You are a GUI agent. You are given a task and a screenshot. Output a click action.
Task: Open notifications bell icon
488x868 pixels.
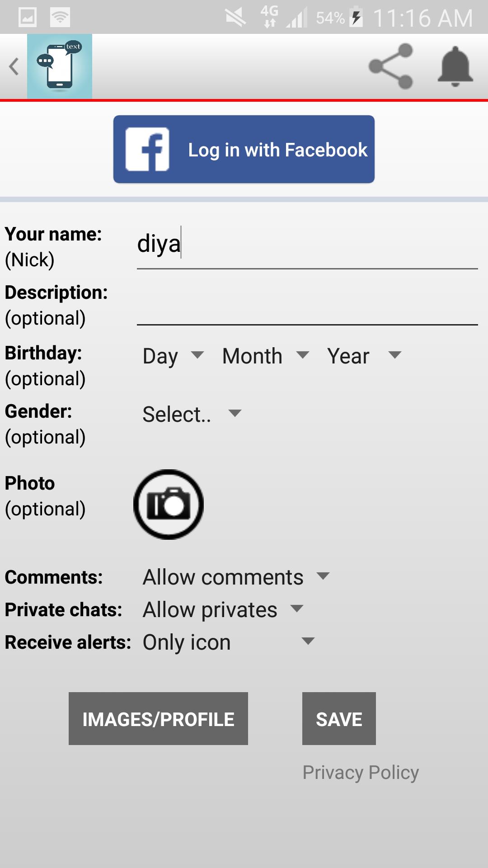click(455, 66)
